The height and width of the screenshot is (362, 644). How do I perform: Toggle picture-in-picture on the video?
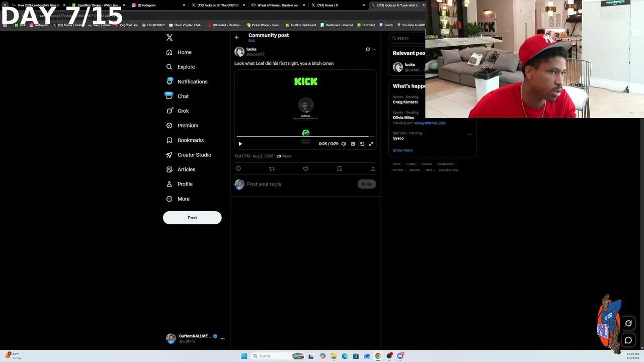click(x=362, y=144)
